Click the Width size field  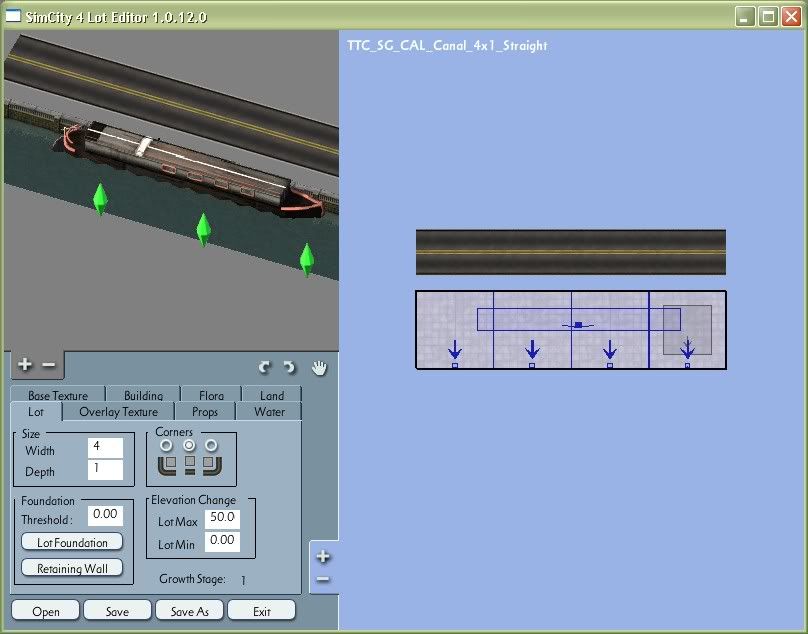[x=106, y=447]
